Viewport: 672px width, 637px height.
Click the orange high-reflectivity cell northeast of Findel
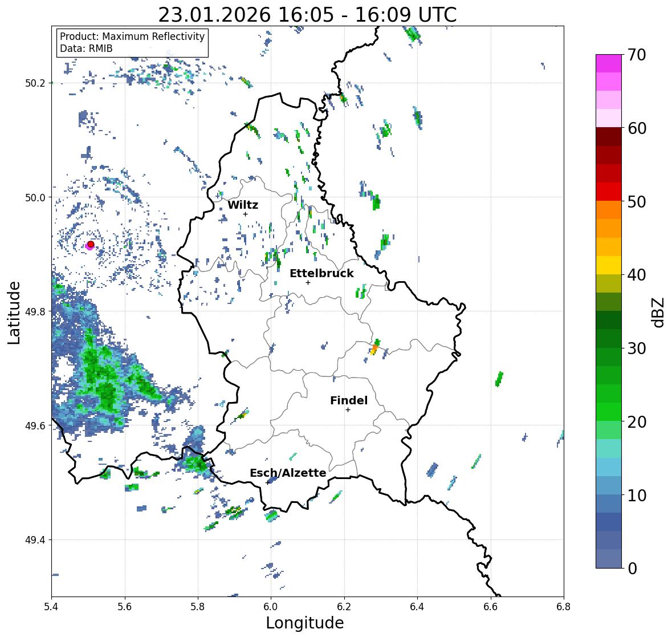coord(374,349)
